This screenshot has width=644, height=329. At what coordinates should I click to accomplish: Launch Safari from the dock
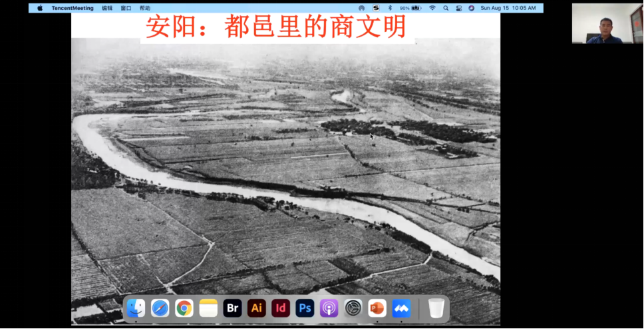tap(160, 308)
